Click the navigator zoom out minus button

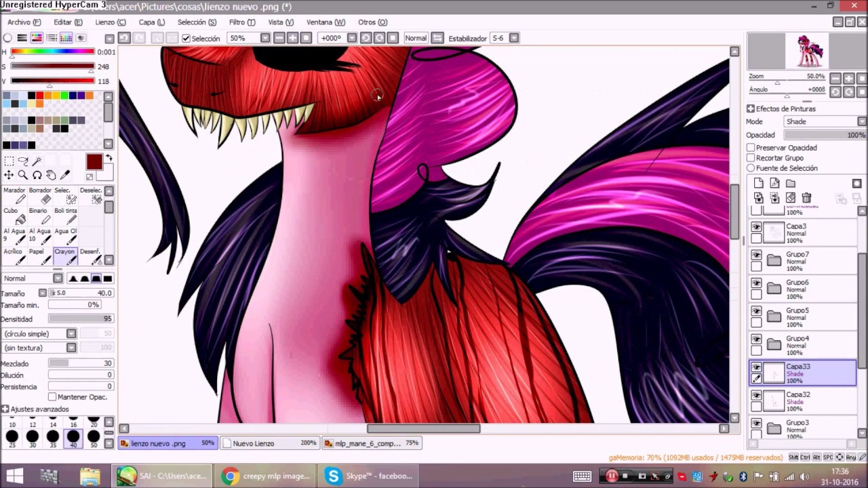tap(835, 79)
